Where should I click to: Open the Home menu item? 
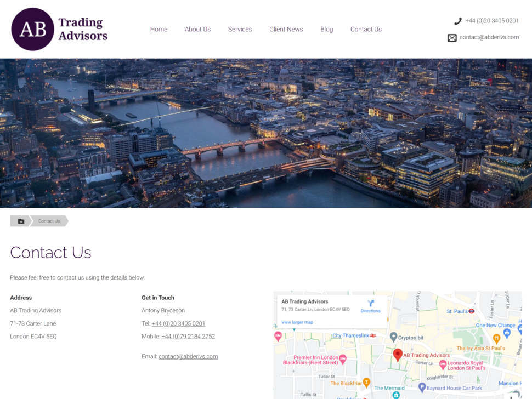159,29
